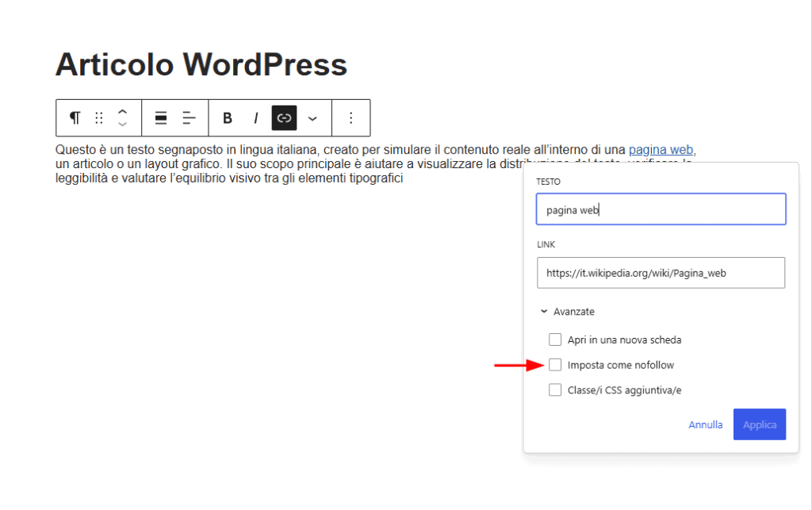Move block down with the down chevron
The width and height of the screenshot is (812, 510).
122,125
